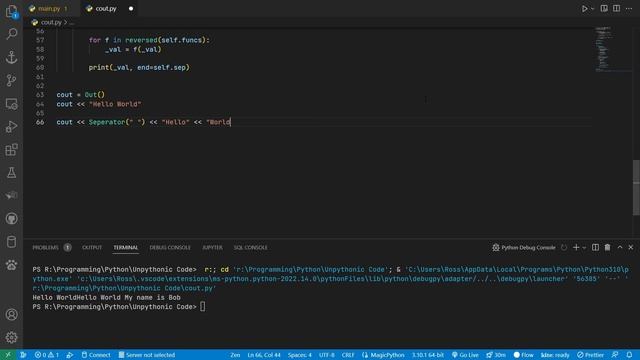Screen dimensions: 640x360
Task: Click the 30m timer status item
Action: click(x=496, y=355)
